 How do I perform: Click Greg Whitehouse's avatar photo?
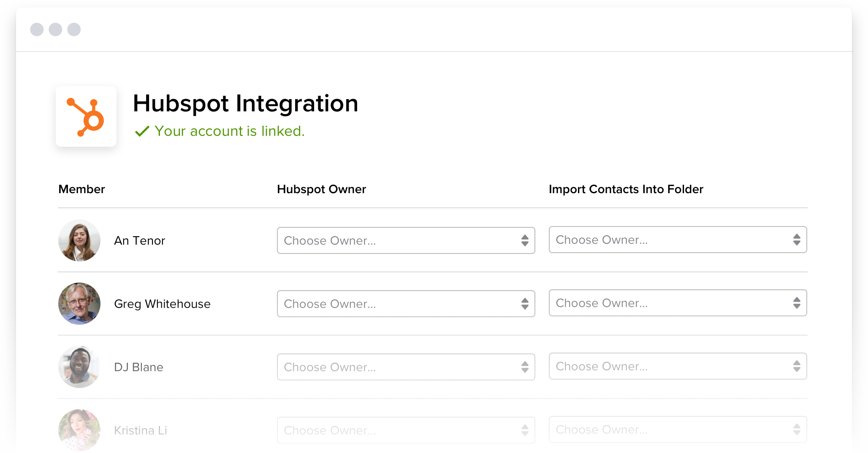pos(79,304)
